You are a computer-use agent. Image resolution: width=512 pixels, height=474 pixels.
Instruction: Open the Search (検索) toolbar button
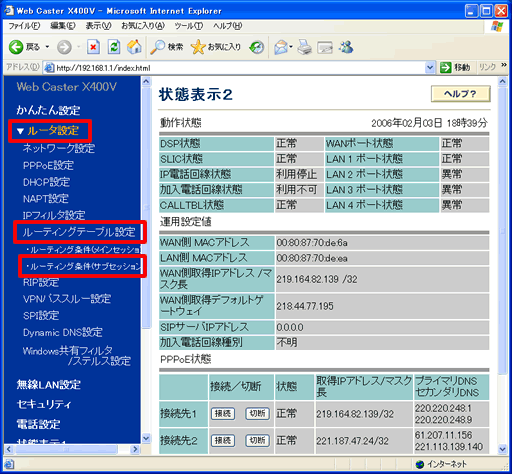coord(167,47)
